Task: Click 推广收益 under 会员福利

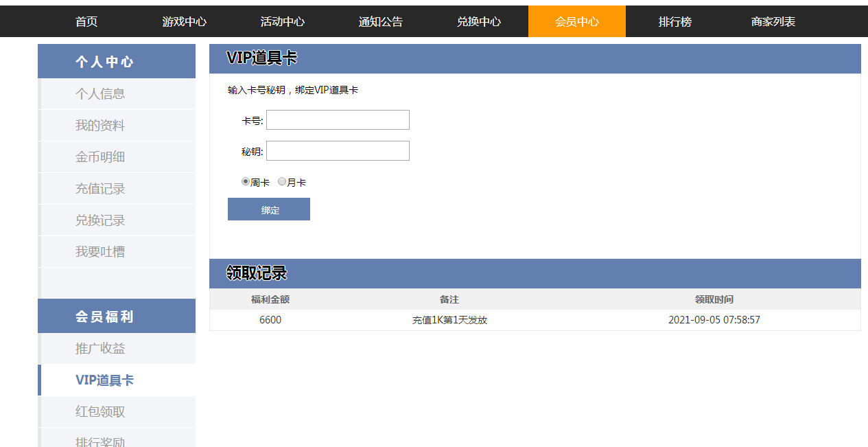Action: (x=100, y=349)
